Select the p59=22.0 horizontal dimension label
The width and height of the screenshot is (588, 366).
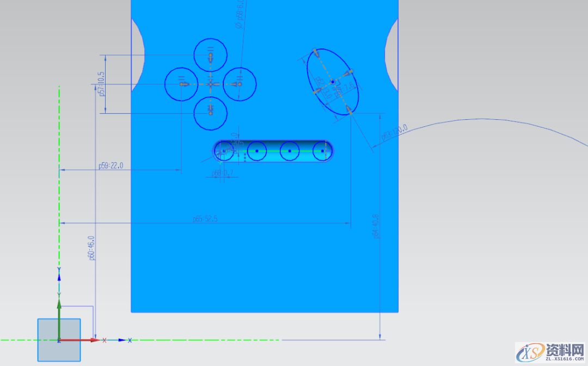pos(111,166)
